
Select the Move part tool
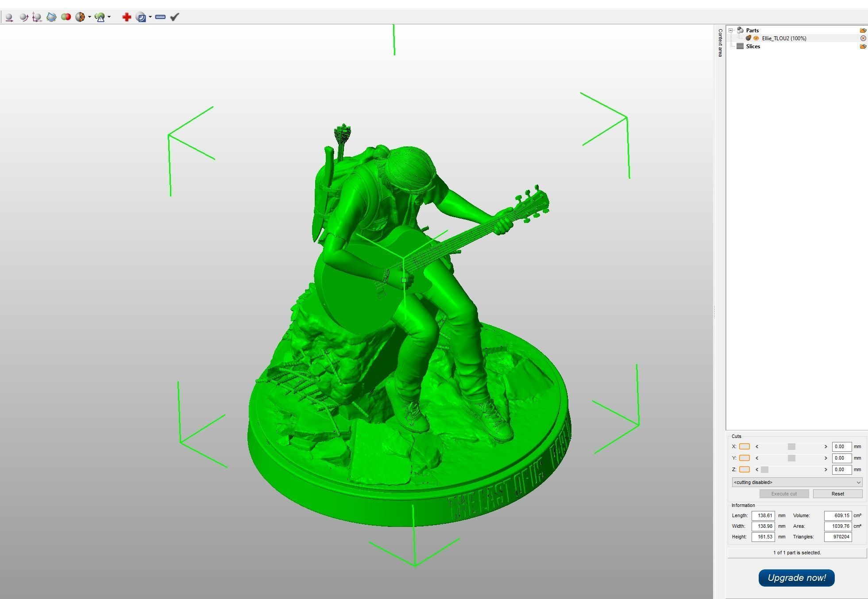click(9, 17)
